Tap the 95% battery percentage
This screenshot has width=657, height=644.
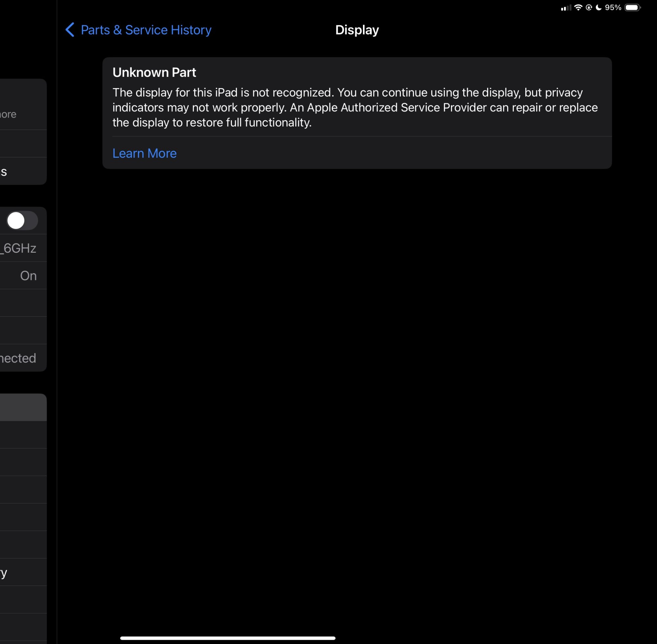point(613,8)
